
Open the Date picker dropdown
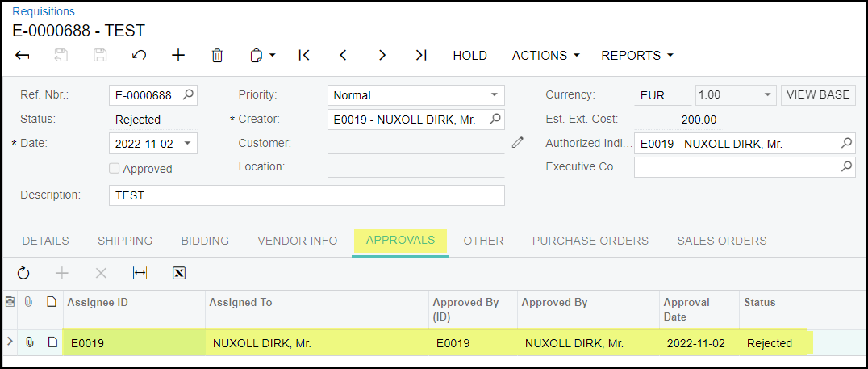187,144
